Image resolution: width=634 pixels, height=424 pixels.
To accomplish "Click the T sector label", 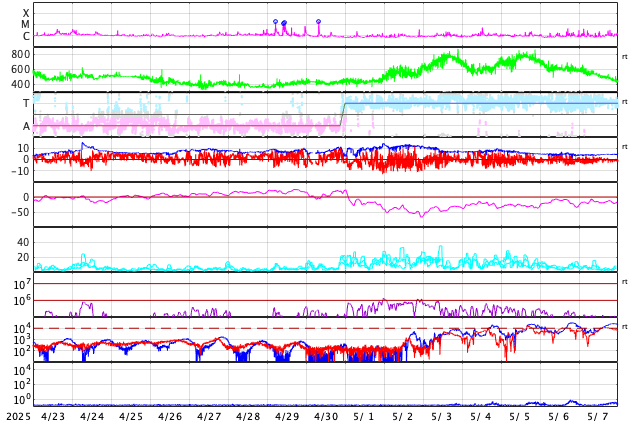I will 26,103.
